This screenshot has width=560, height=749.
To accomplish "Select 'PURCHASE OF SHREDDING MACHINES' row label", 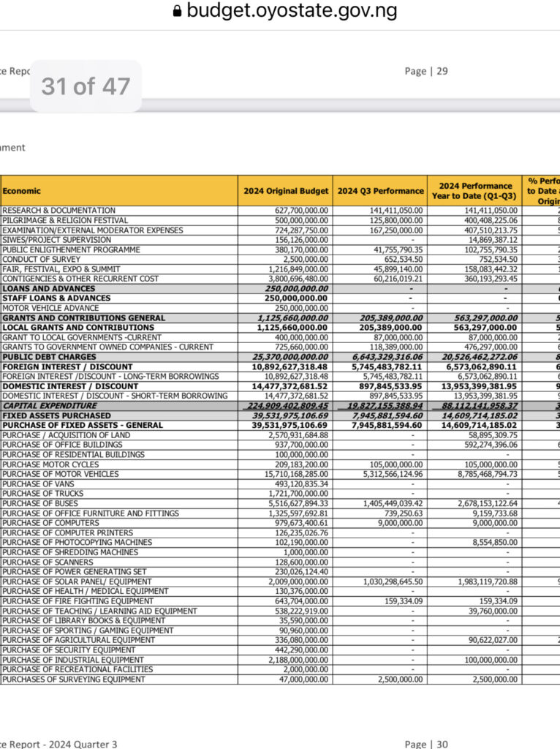I will pyautogui.click(x=70, y=552).
